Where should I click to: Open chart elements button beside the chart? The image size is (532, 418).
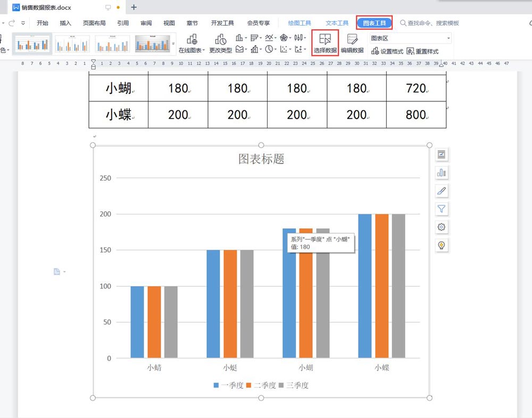pos(441,173)
